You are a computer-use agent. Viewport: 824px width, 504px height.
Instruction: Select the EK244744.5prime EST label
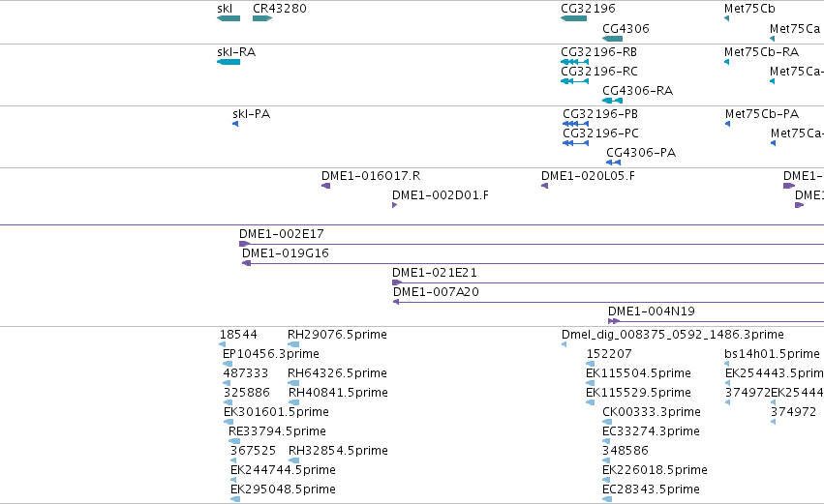point(283,470)
